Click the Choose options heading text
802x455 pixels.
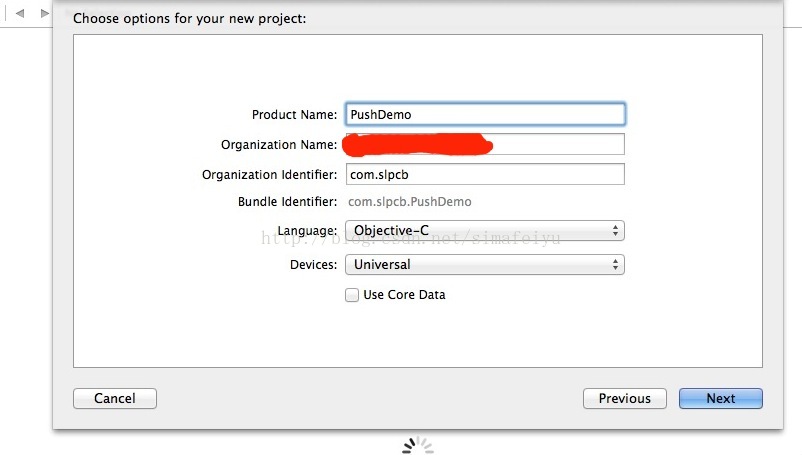[190, 19]
